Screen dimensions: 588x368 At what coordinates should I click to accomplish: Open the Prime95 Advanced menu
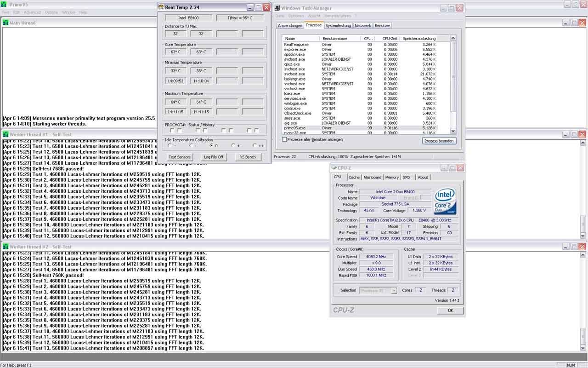(32, 12)
